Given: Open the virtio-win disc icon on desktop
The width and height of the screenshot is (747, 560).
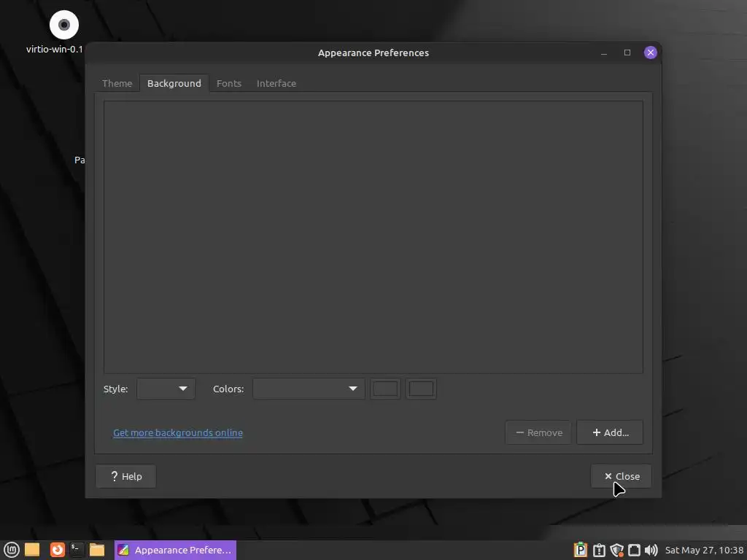Looking at the screenshot, I should [x=64, y=25].
